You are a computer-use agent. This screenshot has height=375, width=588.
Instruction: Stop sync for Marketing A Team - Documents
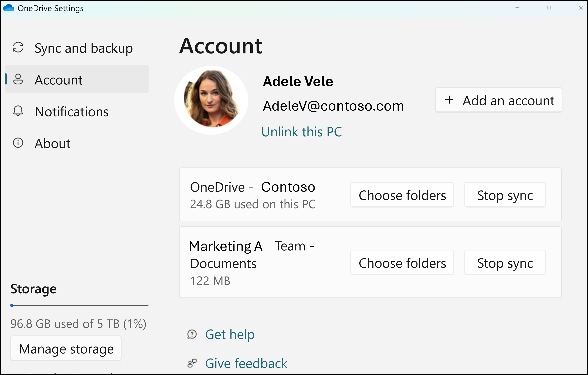pos(505,262)
